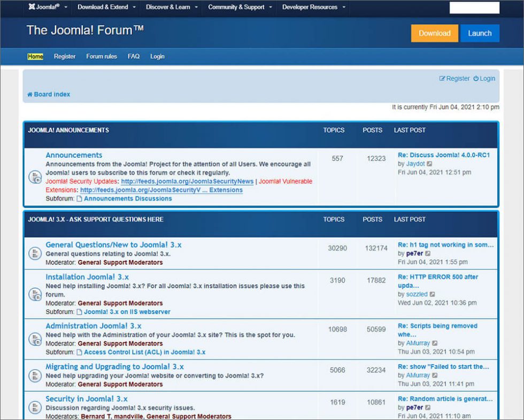Open the Developer Resources dropdown

pyautogui.click(x=313, y=7)
